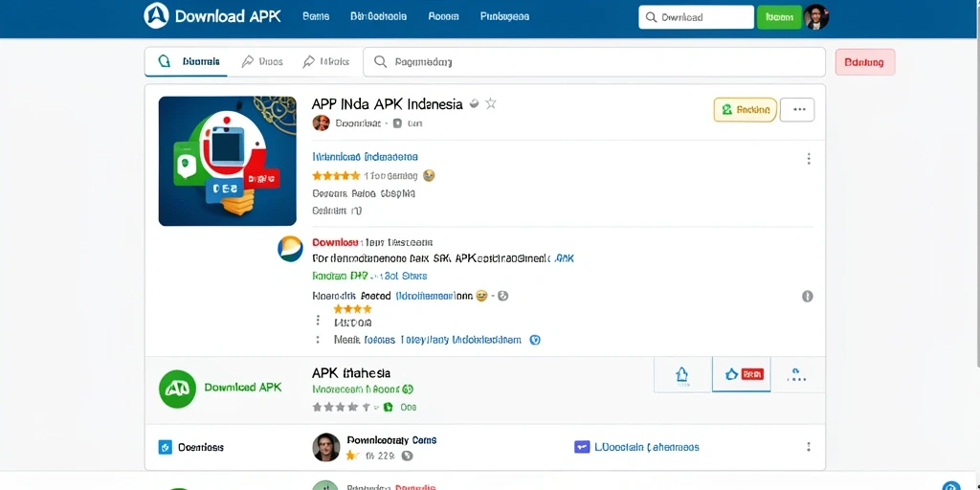Select the active tab with the search-bubble icon
Viewport: 980px width, 490px height.
point(187,61)
